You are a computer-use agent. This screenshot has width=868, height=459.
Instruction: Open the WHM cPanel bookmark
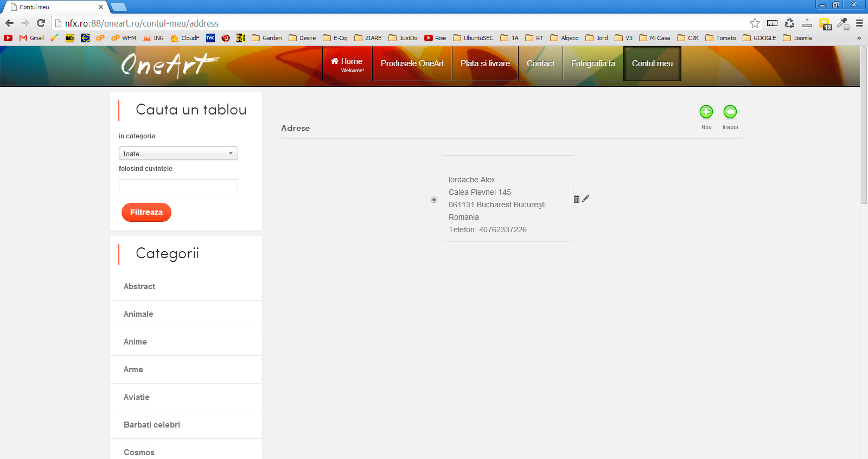pos(124,38)
